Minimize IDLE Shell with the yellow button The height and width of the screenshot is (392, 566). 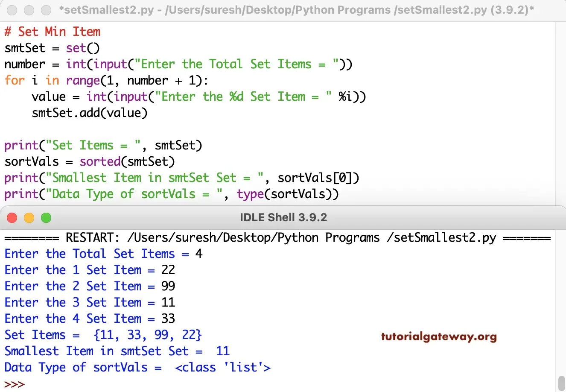point(29,218)
